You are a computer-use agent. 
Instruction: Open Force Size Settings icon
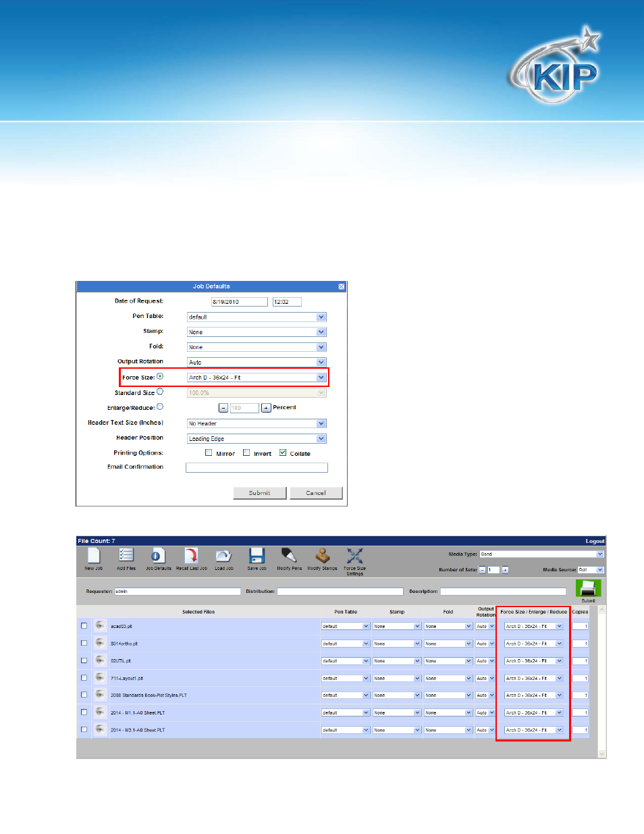pos(355,555)
